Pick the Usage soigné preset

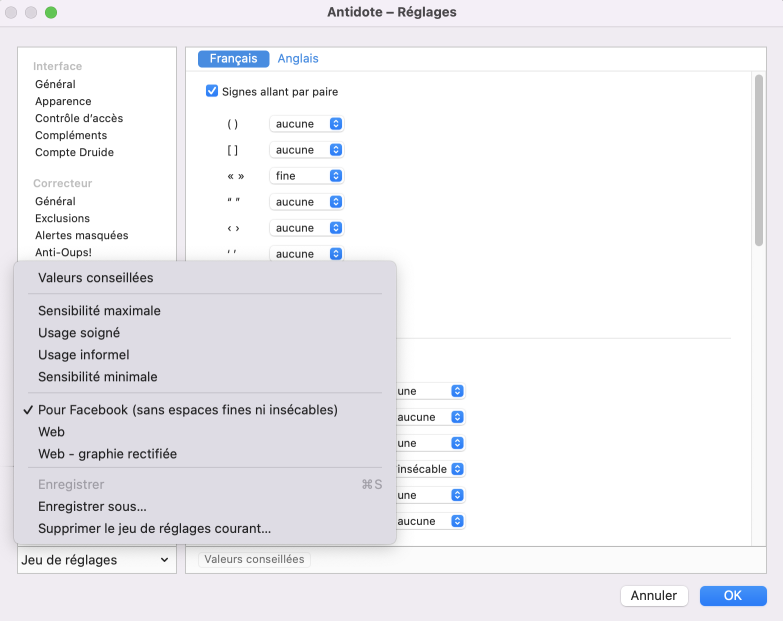click(x=79, y=333)
